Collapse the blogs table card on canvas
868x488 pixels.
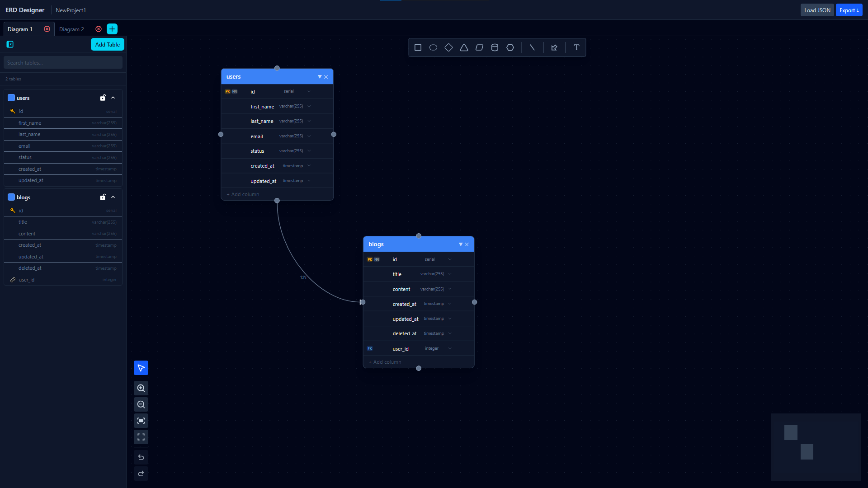click(461, 244)
